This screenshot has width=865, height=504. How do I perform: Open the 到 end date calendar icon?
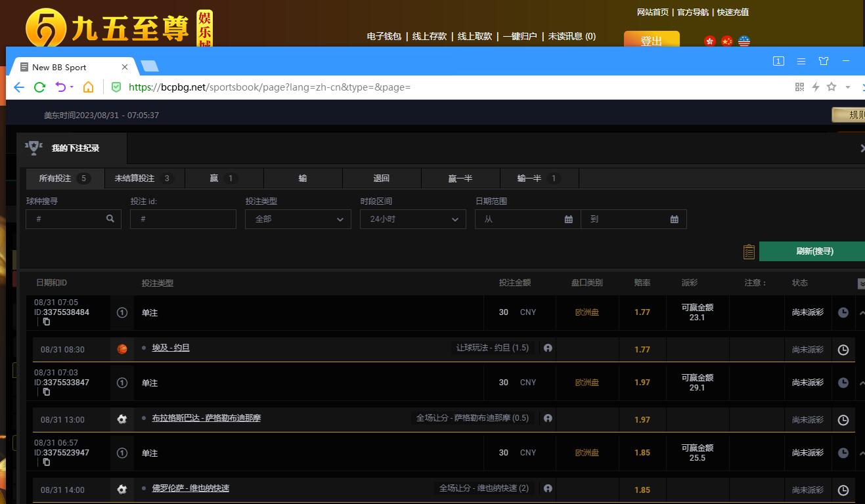click(675, 219)
